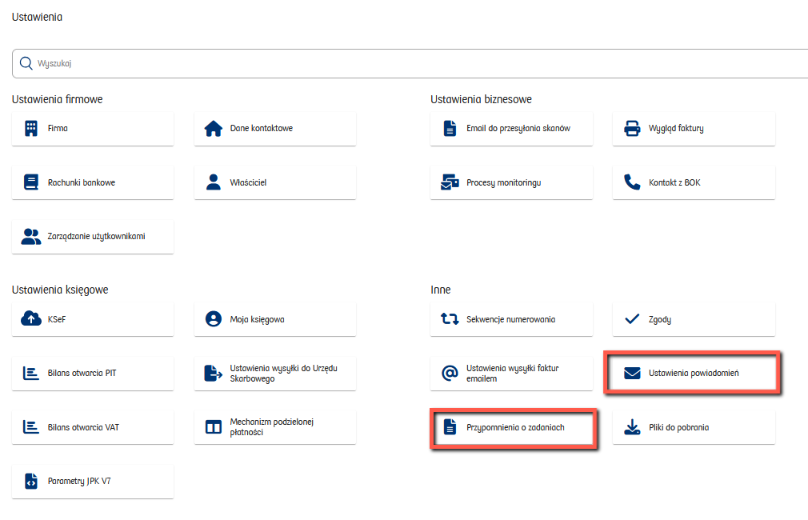Click the document icon for Przypomnienia o zadaniach
The image size is (808, 520).
pos(450,427)
